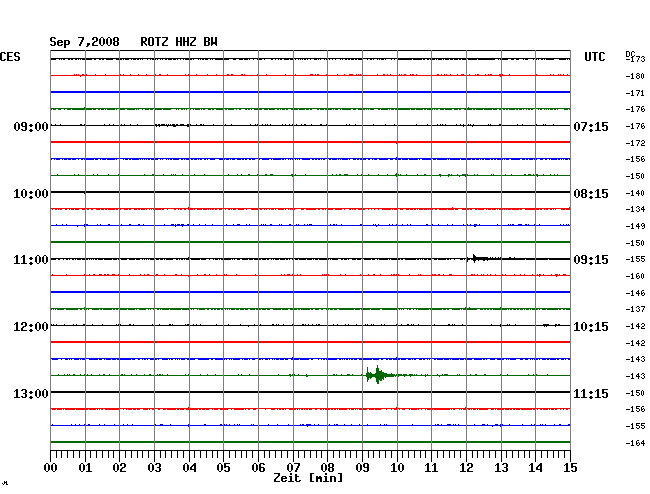This screenshot has height=494, width=650.
Task: Click the "14" minute axis label
Action: [535, 468]
